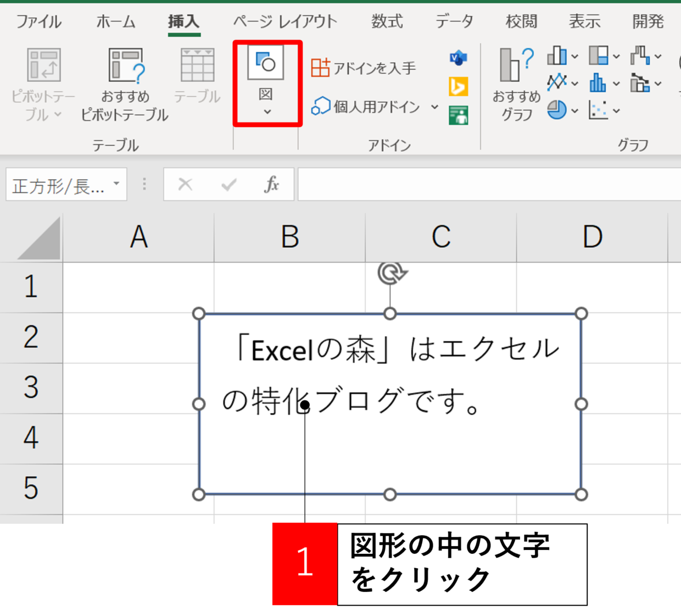The height and width of the screenshot is (616, 681).
Task: Click the Bing Maps add-in icon
Action: click(458, 87)
